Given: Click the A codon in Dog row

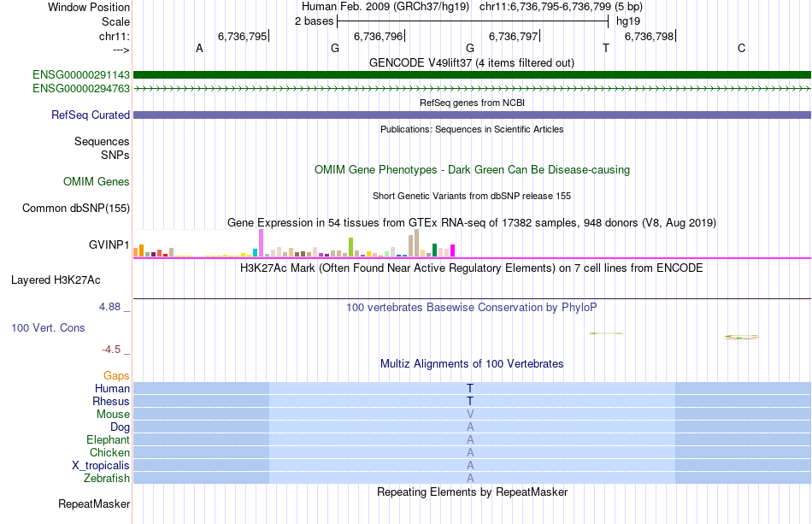Looking at the screenshot, I should click(x=470, y=427).
